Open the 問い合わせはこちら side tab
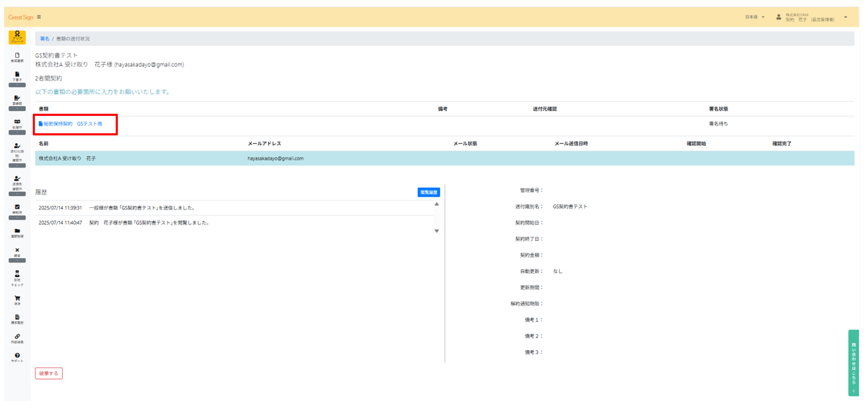 852,359
